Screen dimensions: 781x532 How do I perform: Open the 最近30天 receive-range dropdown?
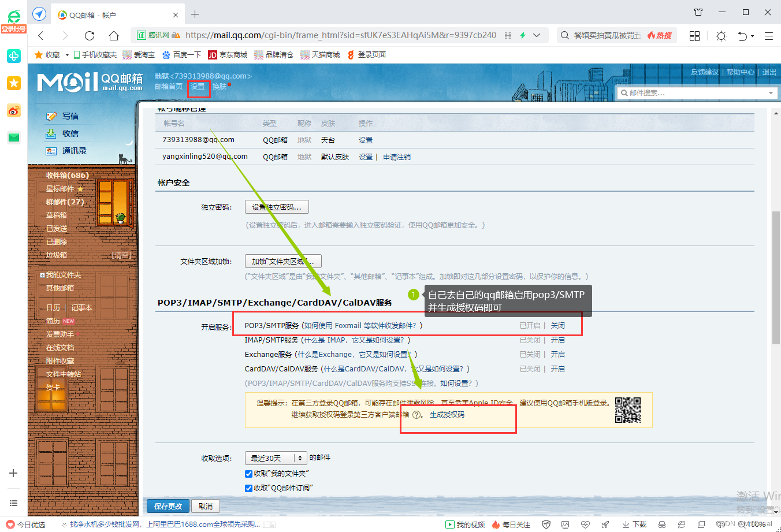coord(276,458)
